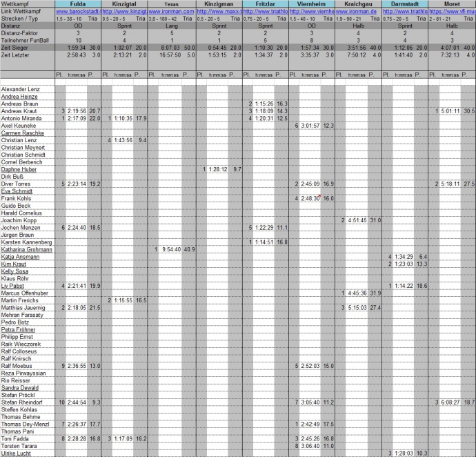This screenshot has width=476, height=457.
Task: Select the name Liv Pabst
Action: (12, 286)
